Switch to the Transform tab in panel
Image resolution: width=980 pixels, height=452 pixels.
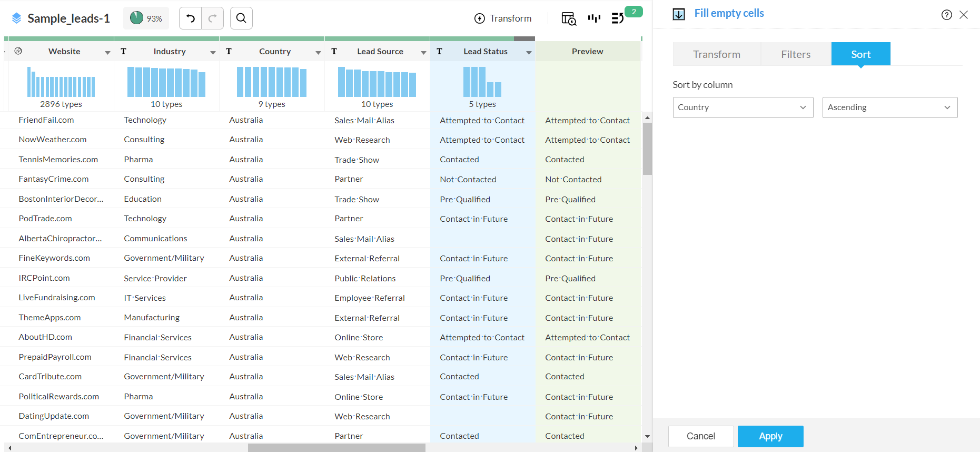(716, 54)
